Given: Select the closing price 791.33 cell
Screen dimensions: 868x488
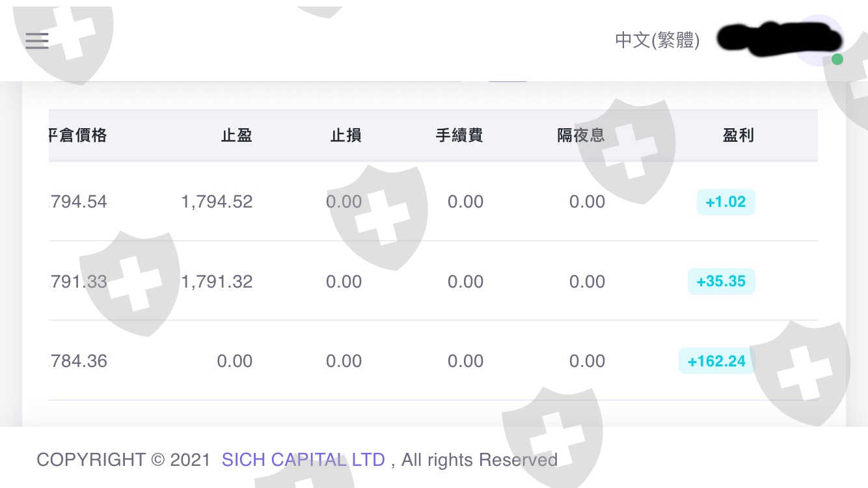Looking at the screenshot, I should point(79,282).
